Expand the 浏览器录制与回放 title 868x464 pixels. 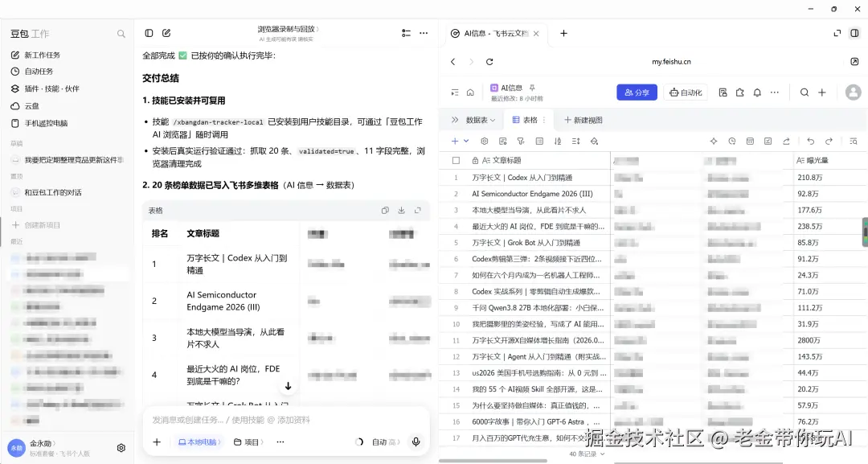tap(288, 29)
